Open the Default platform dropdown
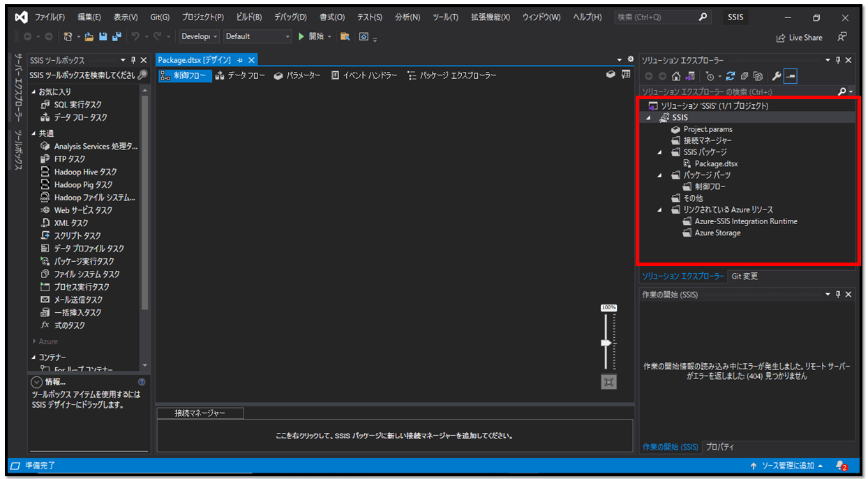 257,36
